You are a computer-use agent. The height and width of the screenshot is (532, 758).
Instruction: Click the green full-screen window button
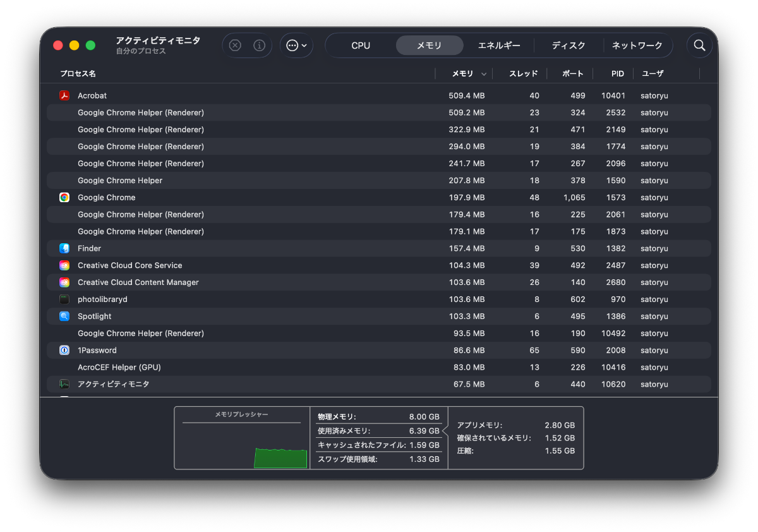pos(90,45)
